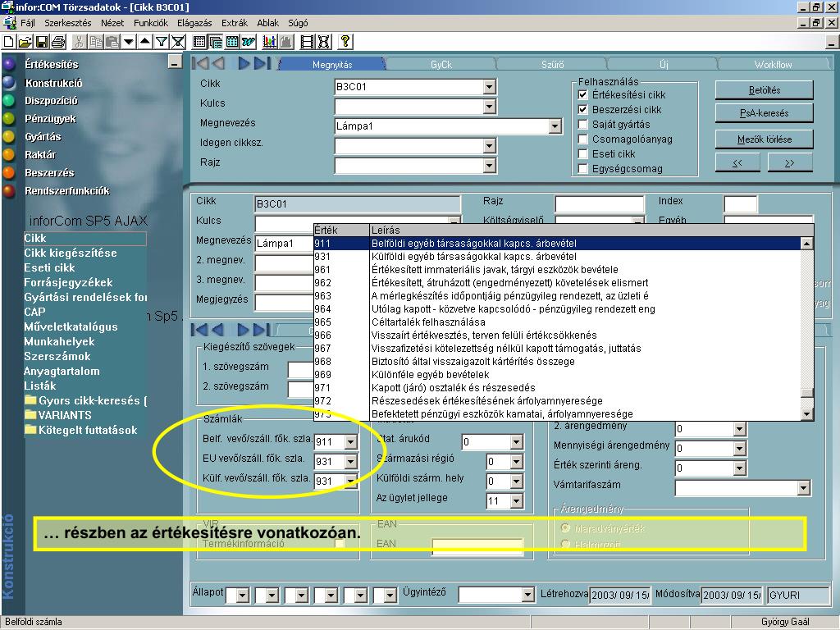Check the Csomagolóanyag checkbox

pyautogui.click(x=583, y=139)
